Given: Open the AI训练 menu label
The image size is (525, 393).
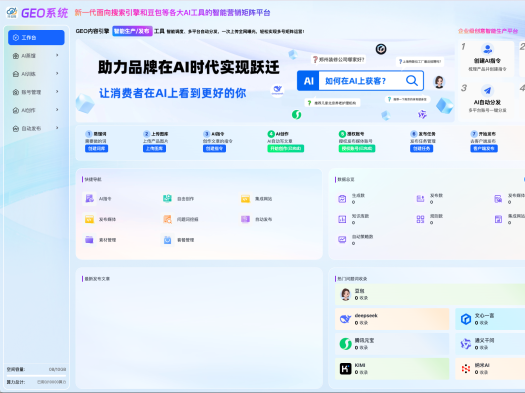Looking at the screenshot, I should [x=28, y=74].
